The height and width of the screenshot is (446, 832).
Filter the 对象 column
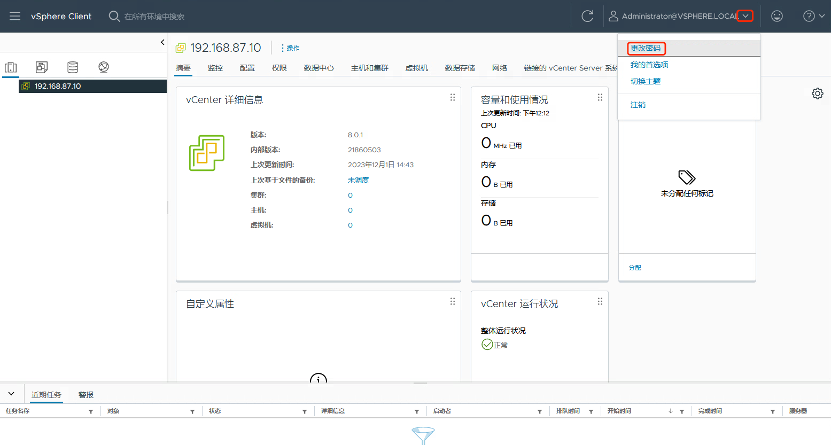pyautogui.click(x=192, y=412)
